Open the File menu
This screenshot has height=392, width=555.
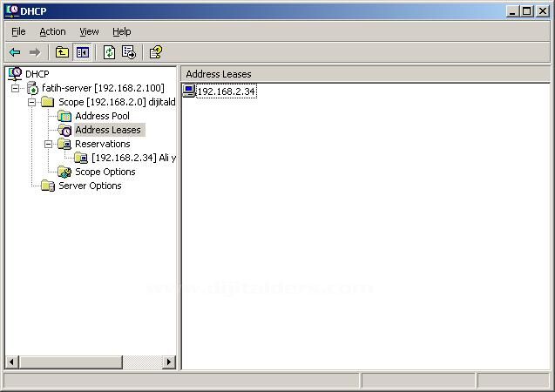coord(18,31)
